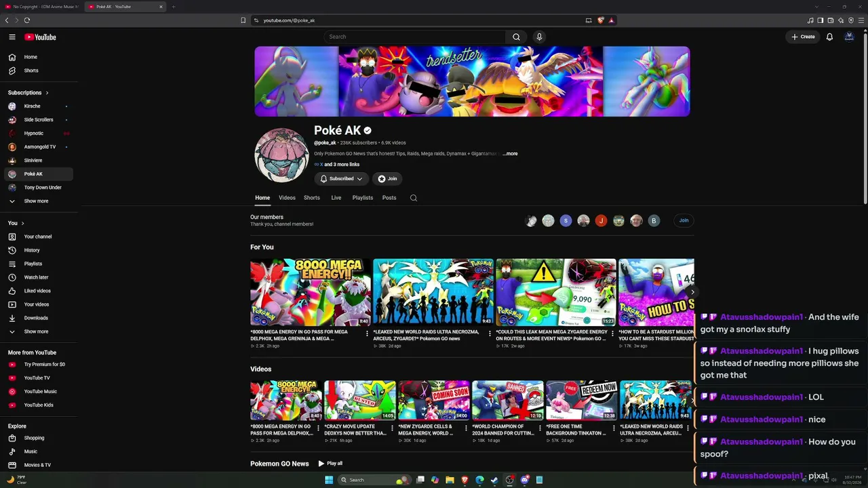Open the Free One Time Background Tinkaton thumbnail
The width and height of the screenshot is (868, 488).
(x=582, y=401)
